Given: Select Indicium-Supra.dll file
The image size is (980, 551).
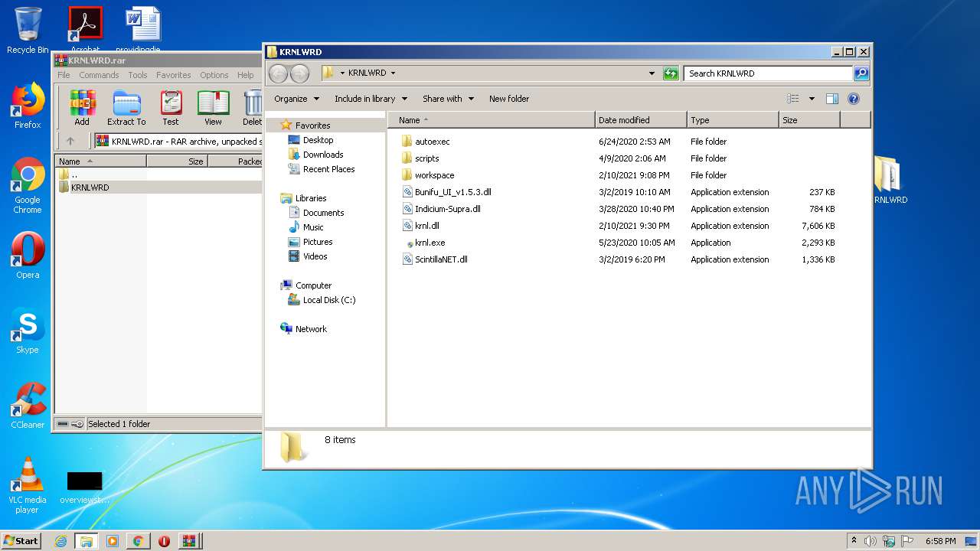Looking at the screenshot, I should point(447,209).
